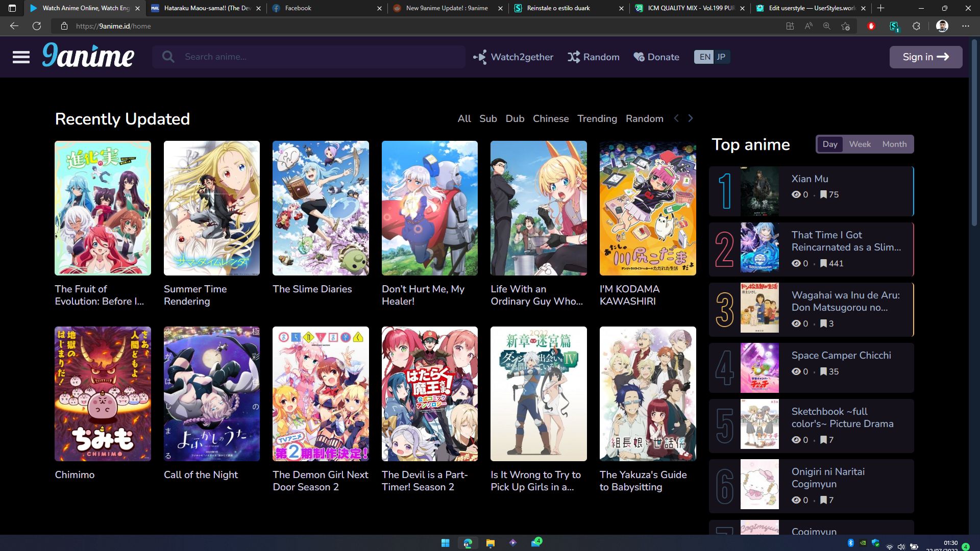This screenshot has width=980, height=551.
Task: Go to previous Recently Updated page arrow
Action: click(x=676, y=118)
